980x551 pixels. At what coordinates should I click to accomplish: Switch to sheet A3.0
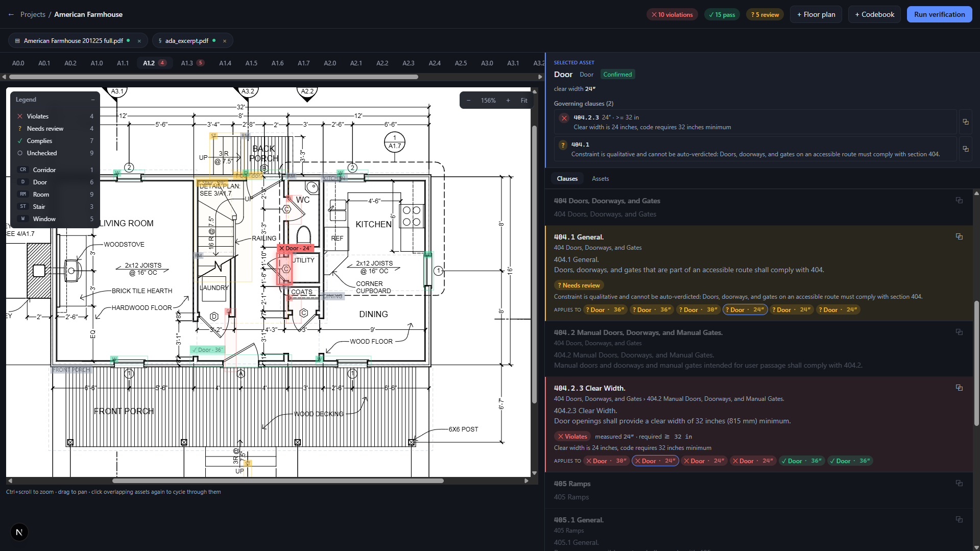click(487, 63)
